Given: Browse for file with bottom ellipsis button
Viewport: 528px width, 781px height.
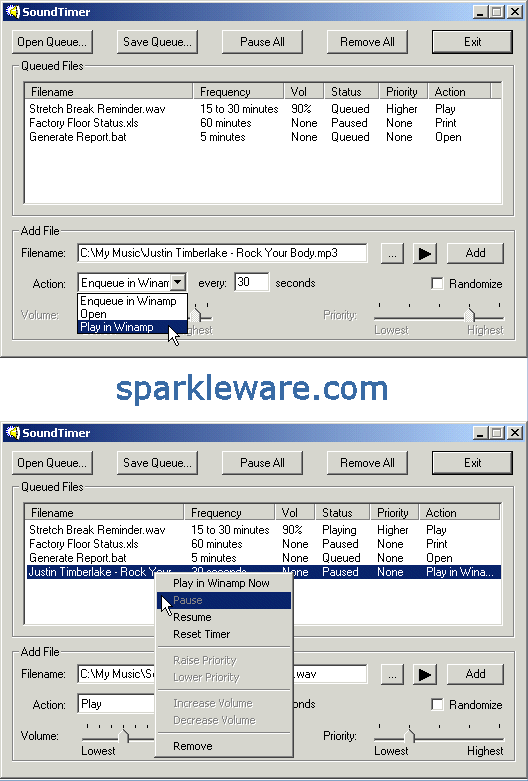Looking at the screenshot, I should click(393, 674).
